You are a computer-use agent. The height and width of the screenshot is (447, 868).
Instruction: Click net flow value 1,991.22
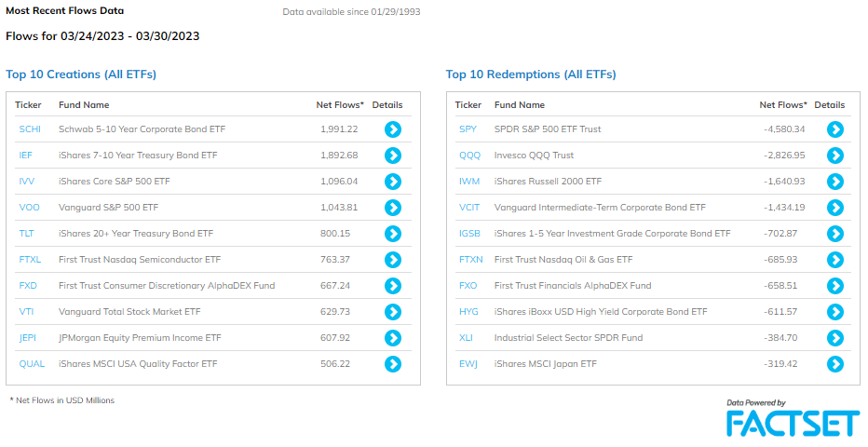(339, 129)
